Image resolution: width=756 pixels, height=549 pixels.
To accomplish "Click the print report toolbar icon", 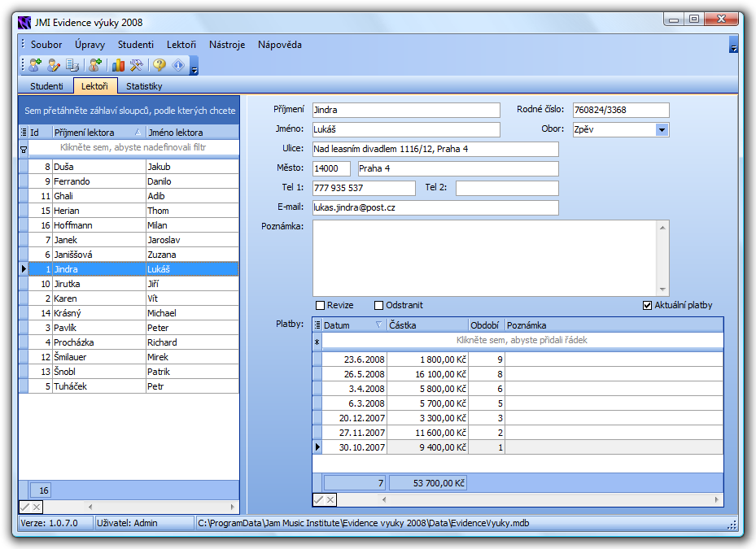I will pos(72,66).
